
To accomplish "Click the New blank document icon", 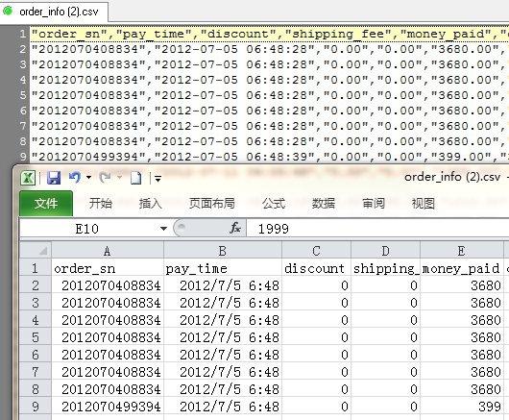I will pyautogui.click(x=136, y=178).
